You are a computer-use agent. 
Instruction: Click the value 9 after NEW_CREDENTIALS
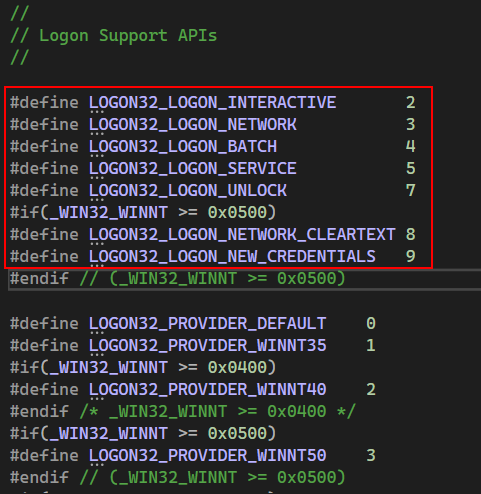click(411, 256)
